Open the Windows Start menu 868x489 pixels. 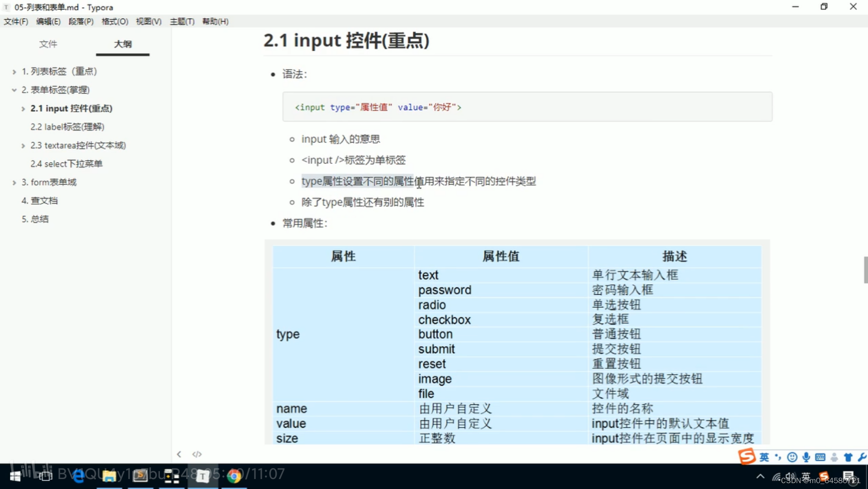pyautogui.click(x=15, y=476)
